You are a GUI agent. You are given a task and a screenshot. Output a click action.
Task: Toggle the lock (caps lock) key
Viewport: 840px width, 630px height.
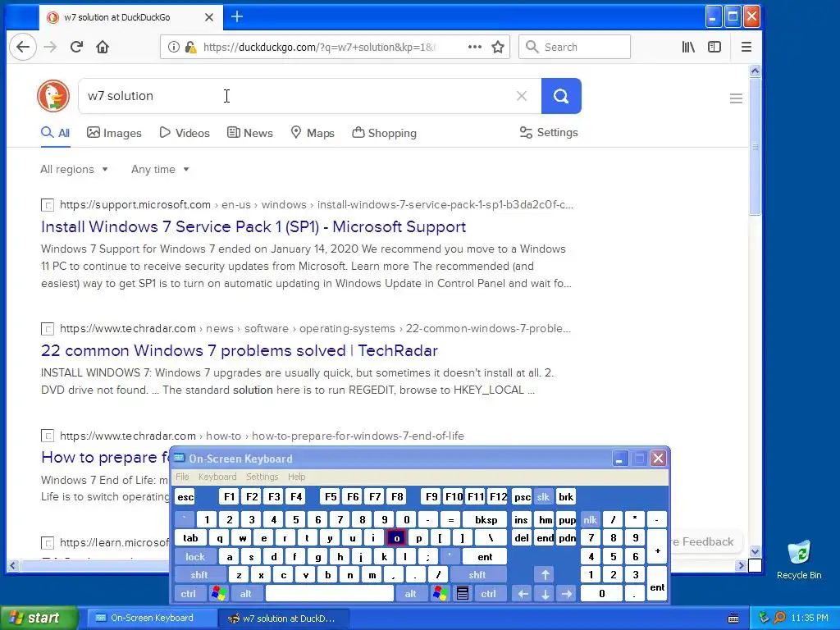[195, 557]
